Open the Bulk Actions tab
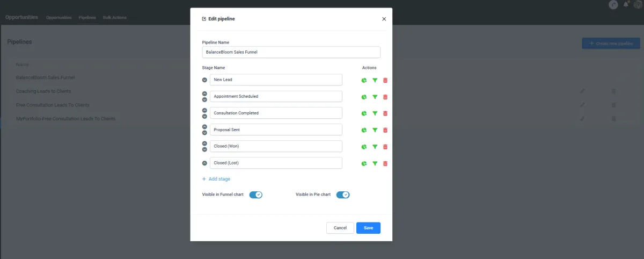Screen dimensions: 644x259 115,18
